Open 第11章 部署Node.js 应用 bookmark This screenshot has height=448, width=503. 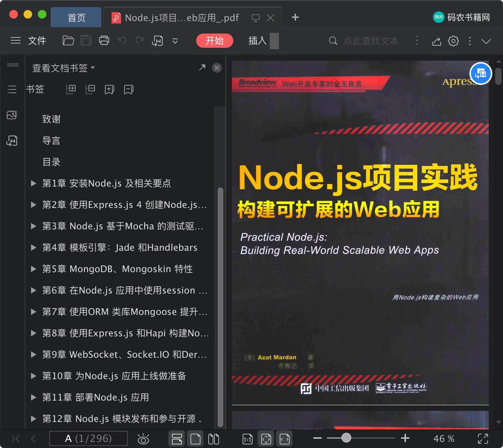[x=96, y=397]
